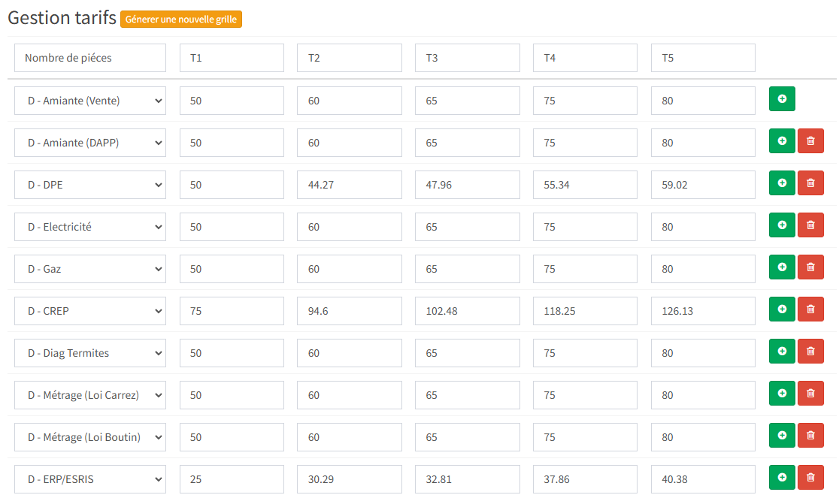The width and height of the screenshot is (839, 504).
Task: Open the D - Electricité dropdown
Action: (90, 227)
